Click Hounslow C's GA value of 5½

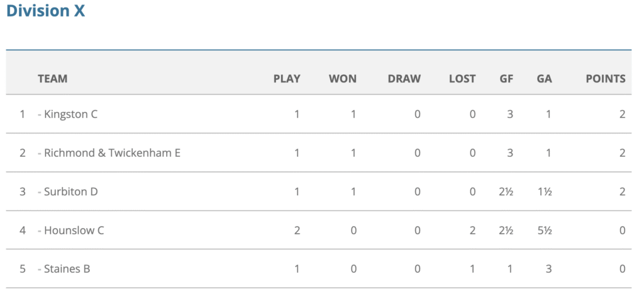point(545,231)
